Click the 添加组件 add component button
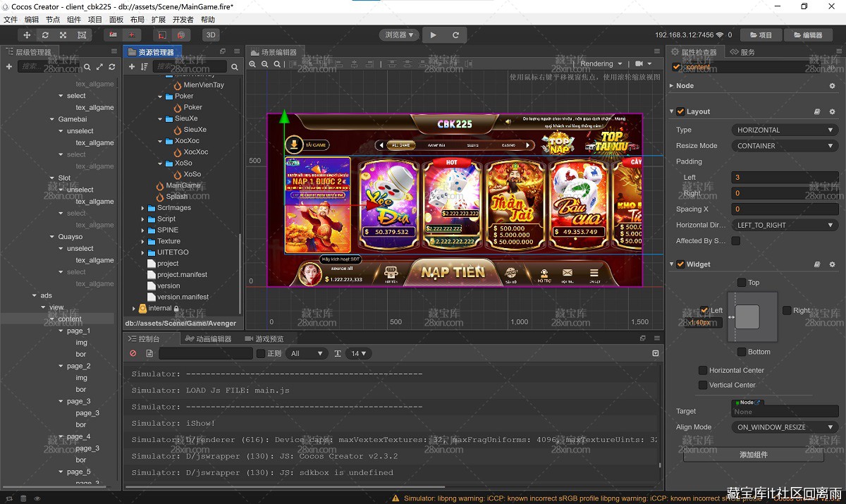This screenshot has height=504, width=846. point(753,455)
